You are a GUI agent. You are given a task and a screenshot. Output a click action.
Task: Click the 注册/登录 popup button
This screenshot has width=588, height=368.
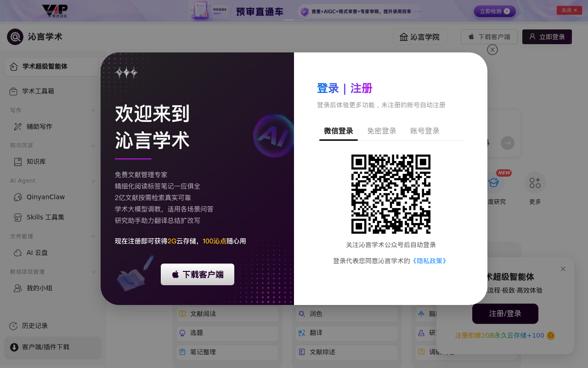505,314
